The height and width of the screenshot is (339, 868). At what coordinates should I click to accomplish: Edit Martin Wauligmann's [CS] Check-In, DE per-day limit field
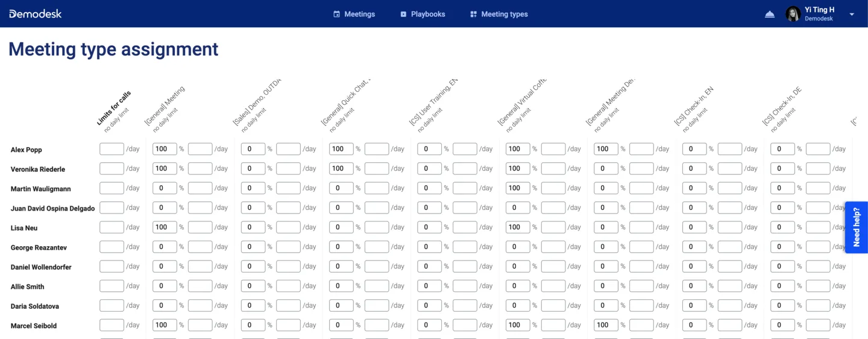point(818,188)
